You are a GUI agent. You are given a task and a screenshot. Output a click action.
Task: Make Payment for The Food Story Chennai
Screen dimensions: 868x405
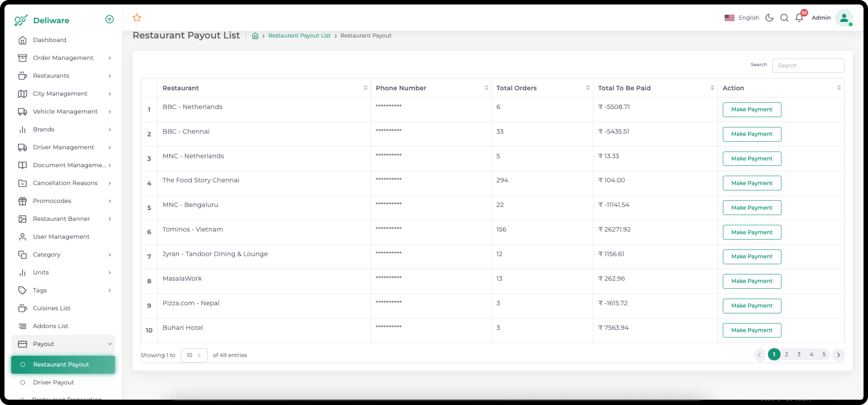click(752, 183)
